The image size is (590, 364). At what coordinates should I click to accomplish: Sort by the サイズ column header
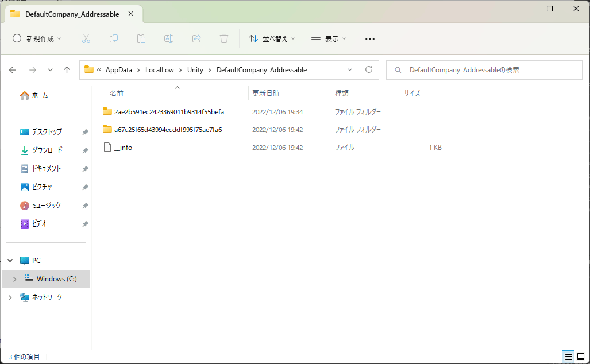point(412,93)
